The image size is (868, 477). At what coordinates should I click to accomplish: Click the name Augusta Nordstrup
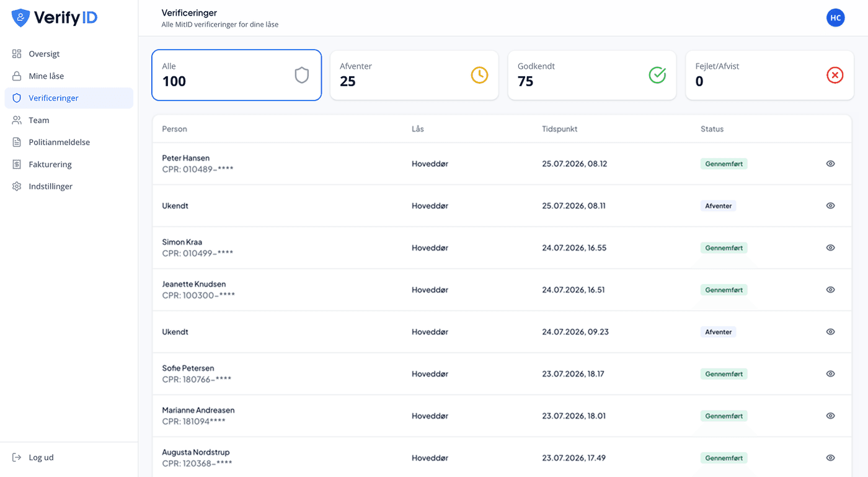point(195,453)
